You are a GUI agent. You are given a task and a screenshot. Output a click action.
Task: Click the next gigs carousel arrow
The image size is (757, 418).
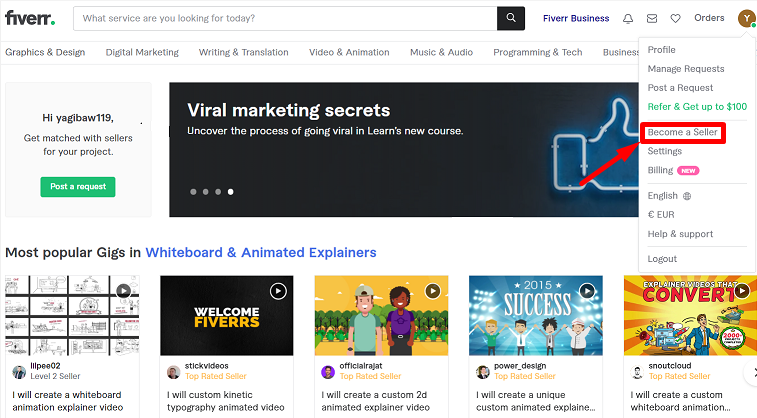tap(752, 372)
